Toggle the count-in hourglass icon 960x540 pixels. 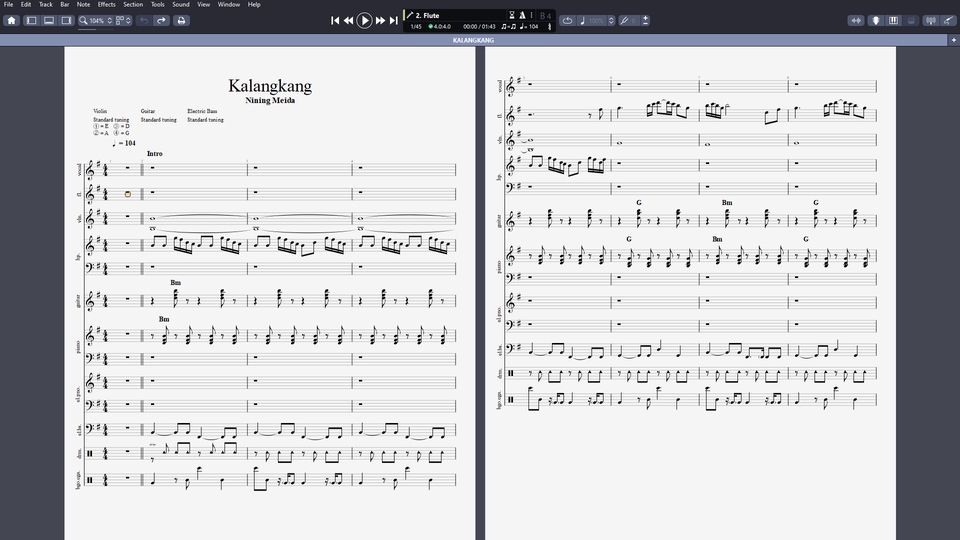coord(512,15)
